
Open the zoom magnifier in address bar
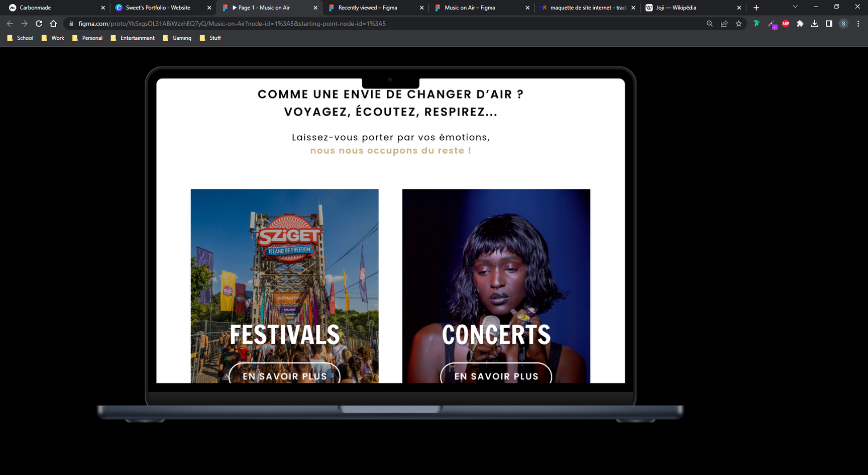coord(709,24)
